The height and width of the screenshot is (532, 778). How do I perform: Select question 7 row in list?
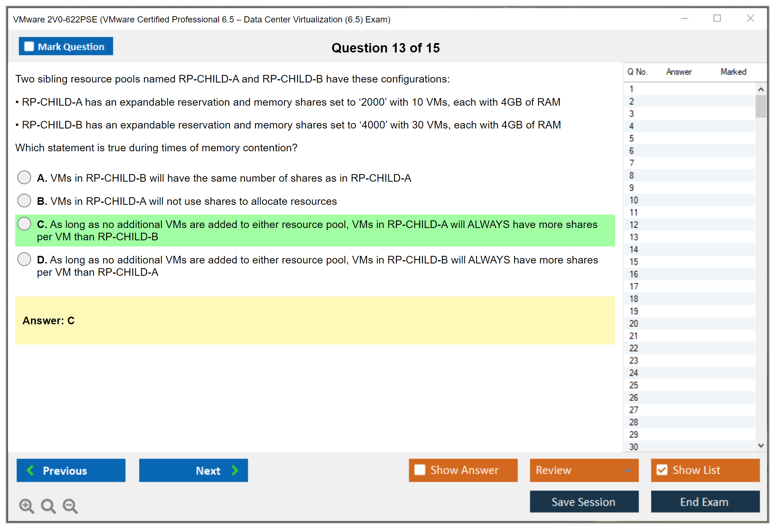click(632, 163)
